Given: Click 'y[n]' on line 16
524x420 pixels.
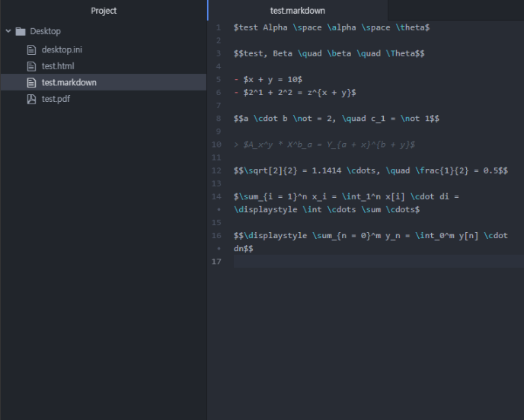Looking at the screenshot, I should pos(468,236).
